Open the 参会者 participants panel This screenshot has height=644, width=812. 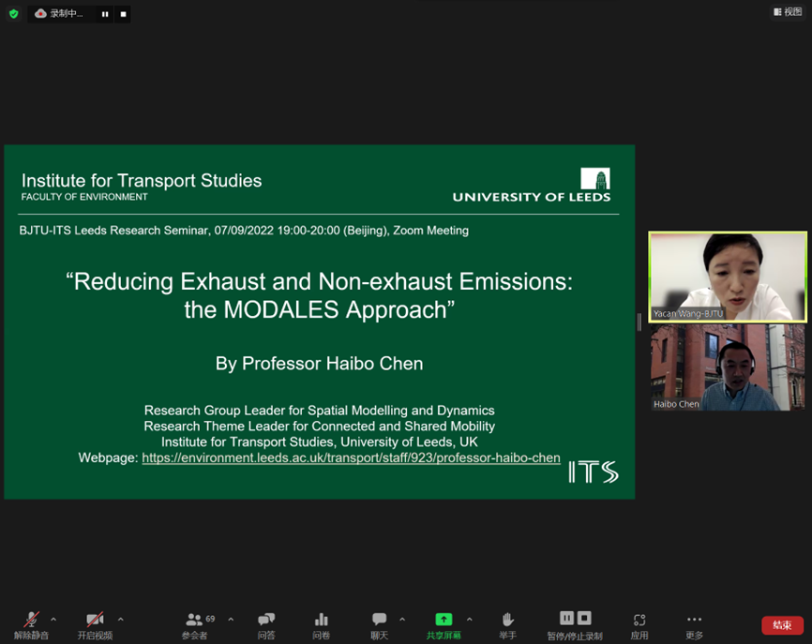(195, 625)
